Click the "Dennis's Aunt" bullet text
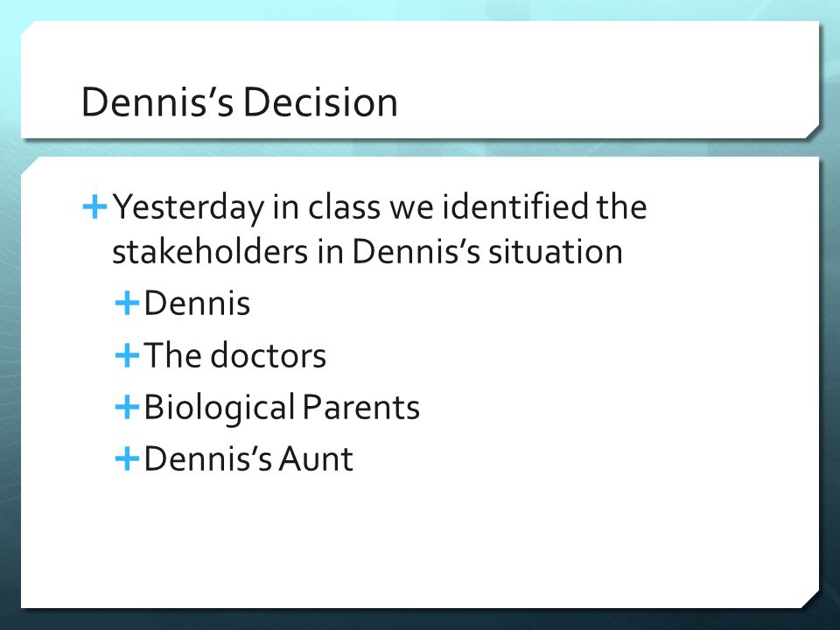Viewport: 840px width, 630px height. pos(248,459)
